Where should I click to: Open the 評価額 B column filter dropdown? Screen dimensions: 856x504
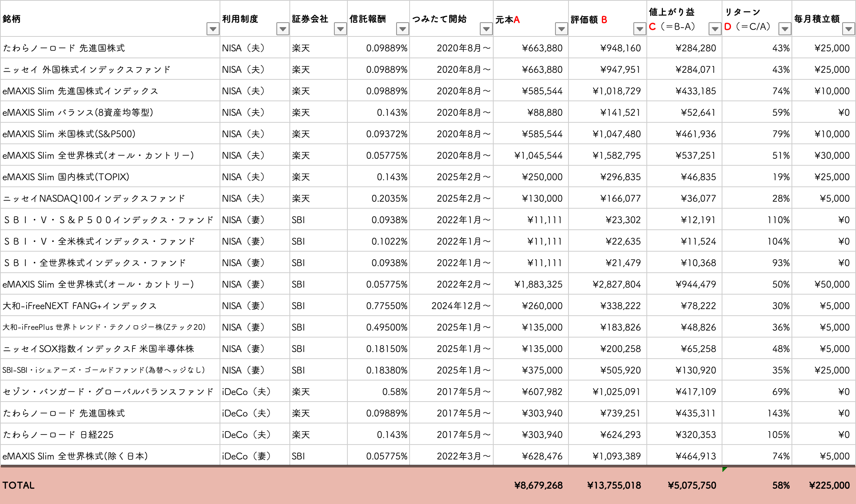point(640,29)
